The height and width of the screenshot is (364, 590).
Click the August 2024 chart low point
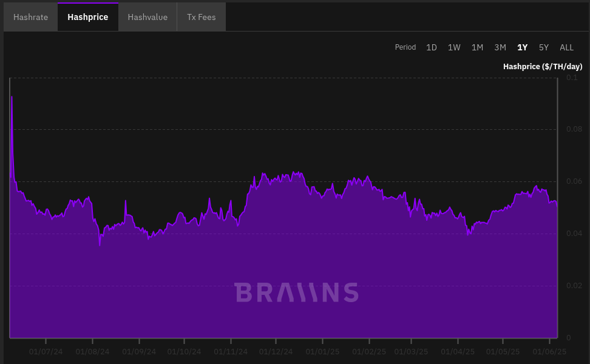tap(100, 245)
